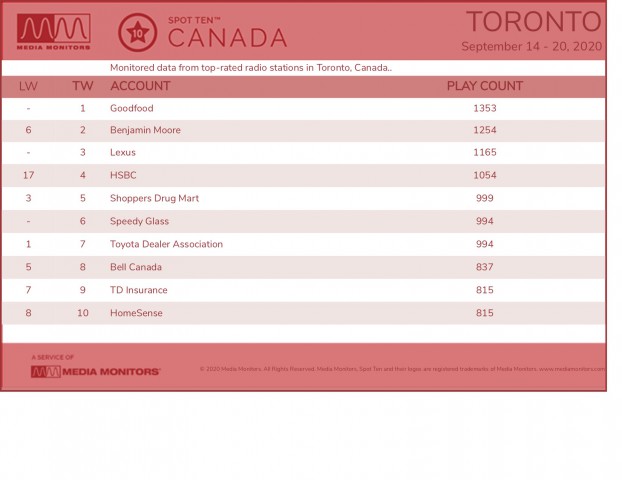Click the TORONTO city title
This screenshot has height=480, width=622.
click(x=534, y=21)
